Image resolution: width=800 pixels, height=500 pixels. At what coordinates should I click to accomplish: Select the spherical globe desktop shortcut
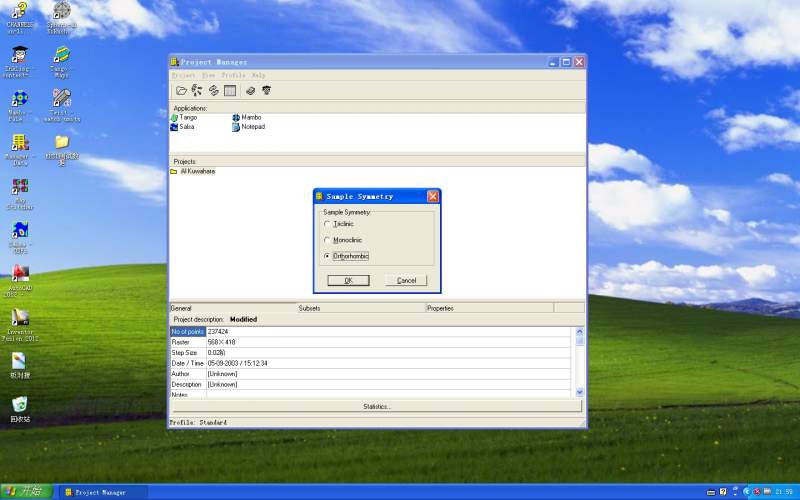click(62, 17)
